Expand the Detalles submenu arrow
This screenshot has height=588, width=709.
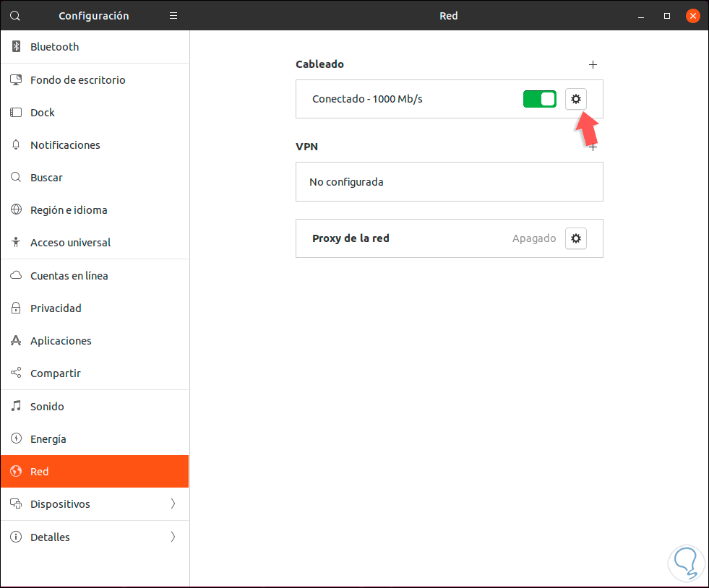[x=173, y=537]
